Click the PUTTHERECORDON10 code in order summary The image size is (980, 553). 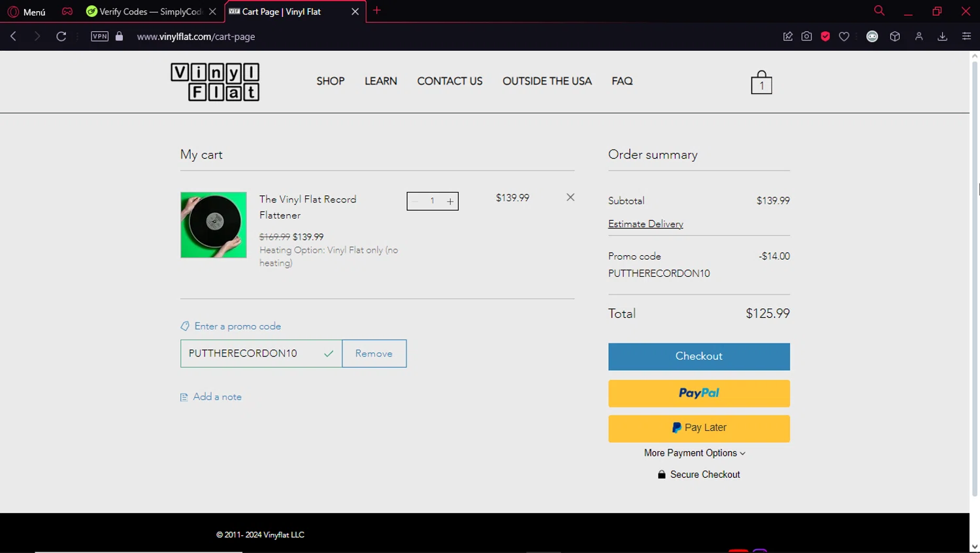click(x=659, y=274)
